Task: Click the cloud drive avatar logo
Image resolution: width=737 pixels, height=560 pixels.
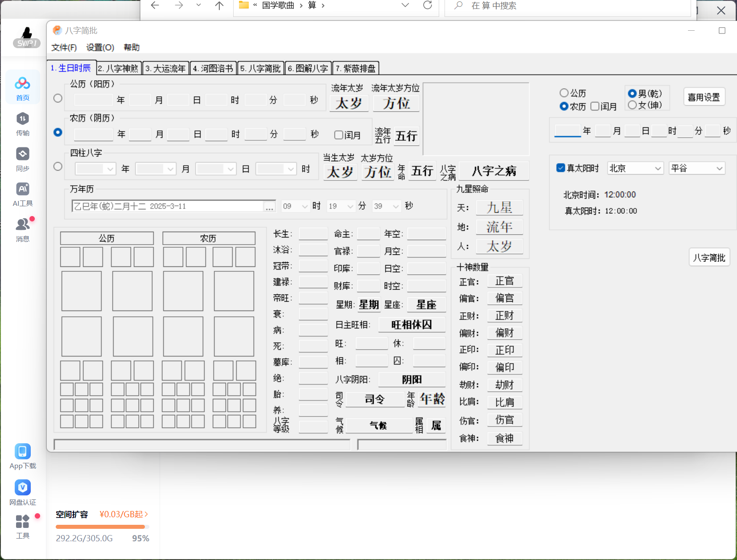Action: 27,37
